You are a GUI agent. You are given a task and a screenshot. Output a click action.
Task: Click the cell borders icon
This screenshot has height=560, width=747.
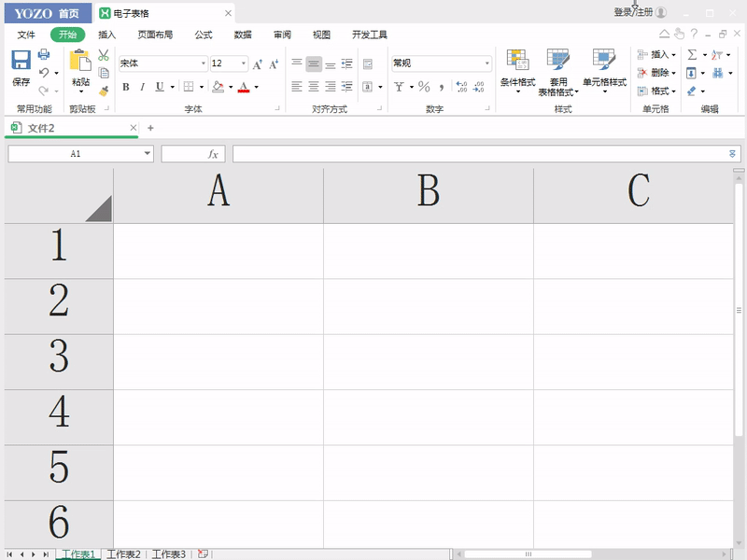tap(189, 87)
